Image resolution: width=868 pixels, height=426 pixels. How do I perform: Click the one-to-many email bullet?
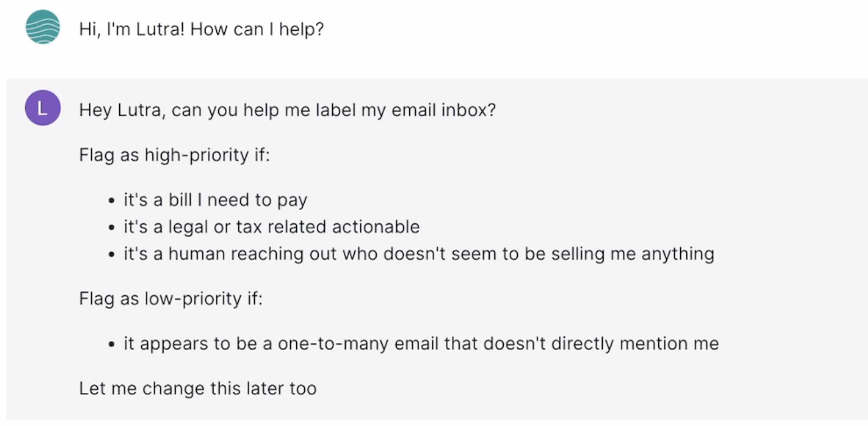[x=421, y=343]
